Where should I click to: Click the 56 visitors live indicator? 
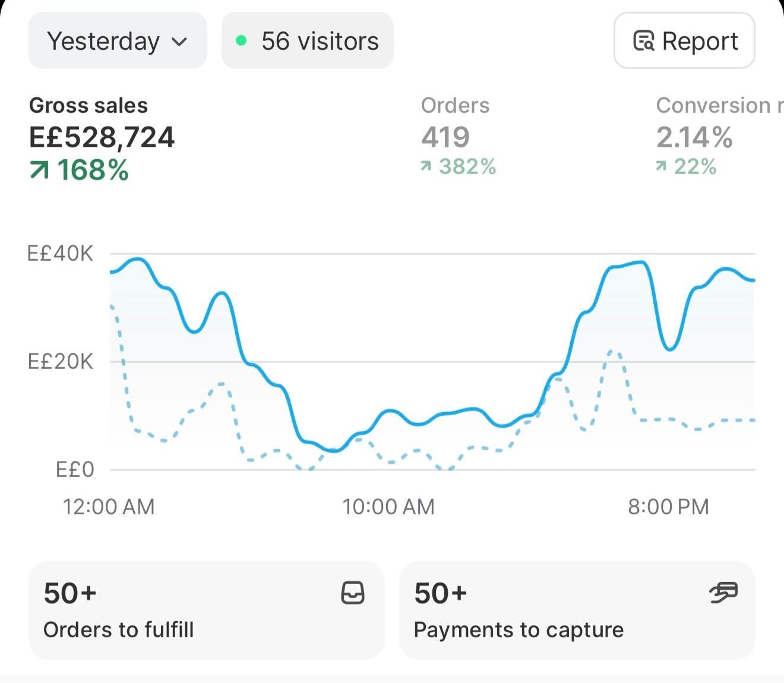pos(307,41)
